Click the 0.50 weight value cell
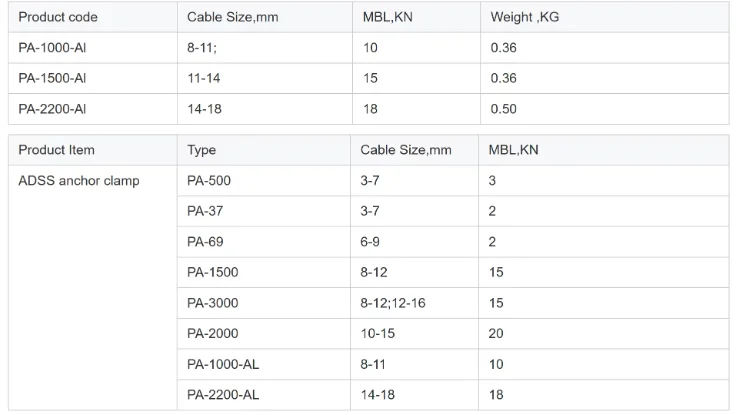 [x=503, y=109]
